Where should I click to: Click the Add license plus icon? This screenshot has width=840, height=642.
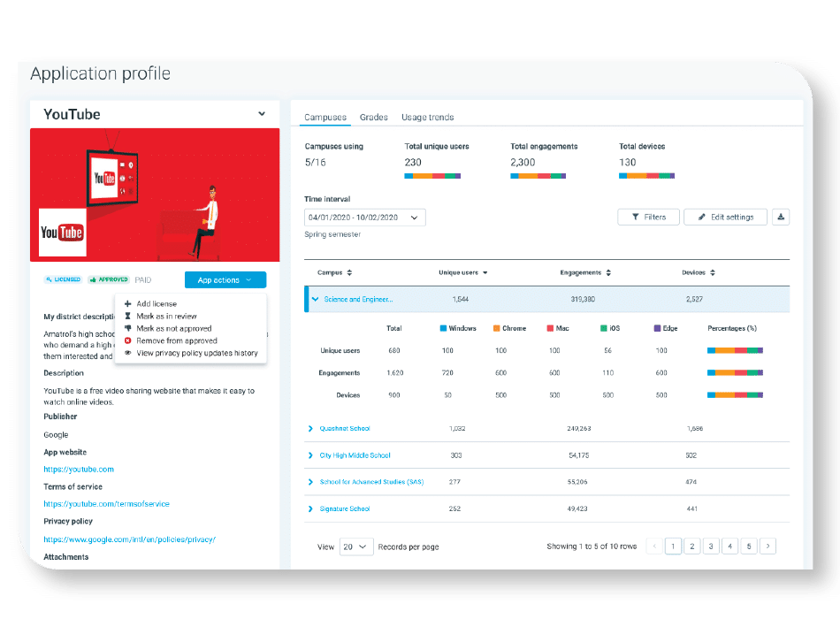tap(127, 304)
